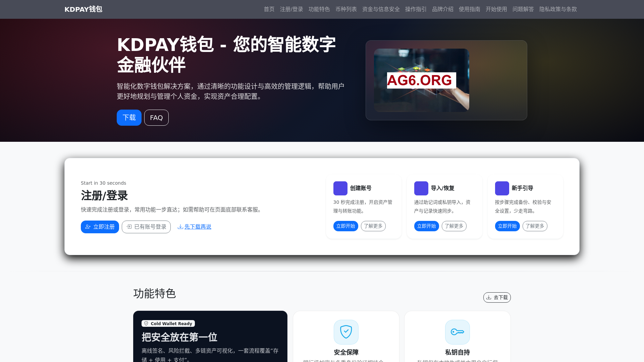Click the blue 下载 hero button

coord(129,118)
